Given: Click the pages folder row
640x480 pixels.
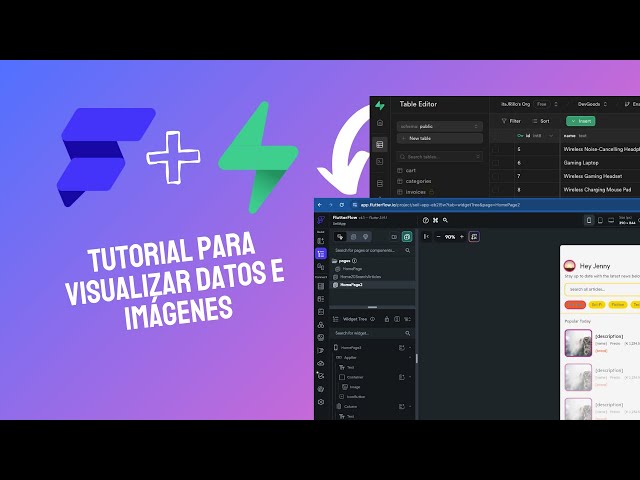Looking at the screenshot, I should click(x=344, y=261).
